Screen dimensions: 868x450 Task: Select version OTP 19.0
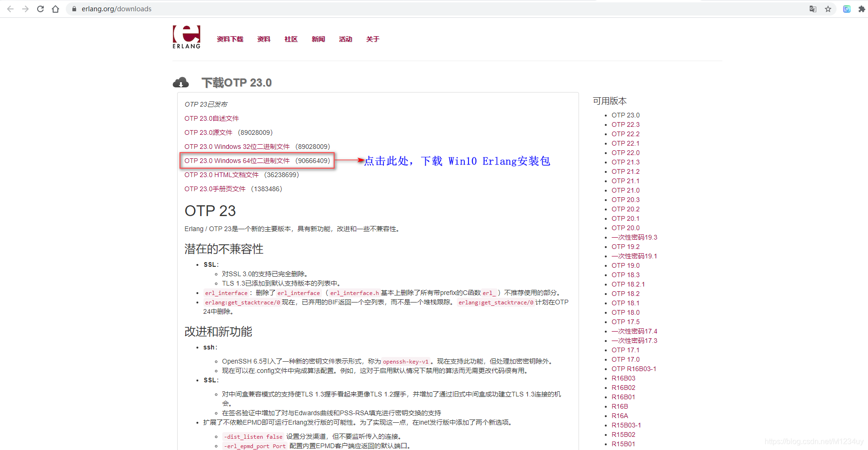click(626, 265)
